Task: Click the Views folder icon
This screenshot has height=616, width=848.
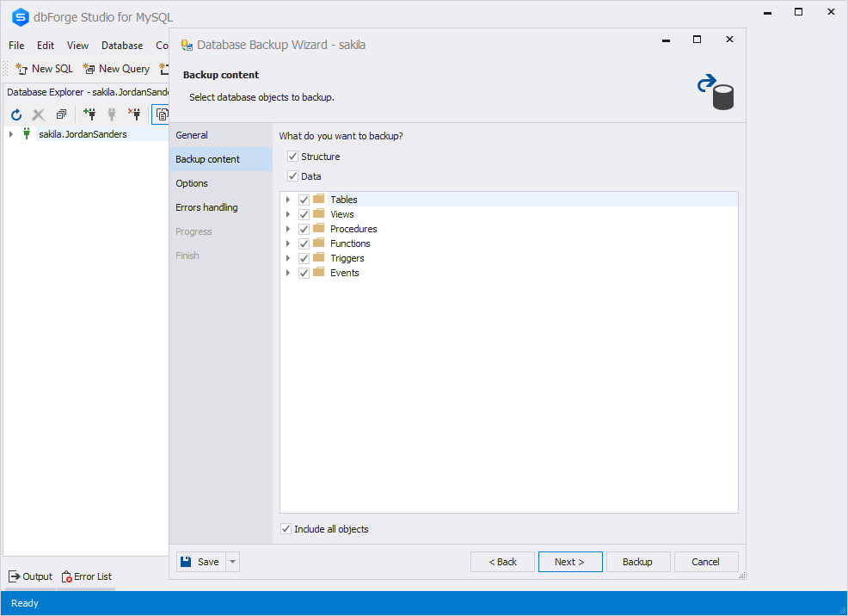Action: (319, 213)
